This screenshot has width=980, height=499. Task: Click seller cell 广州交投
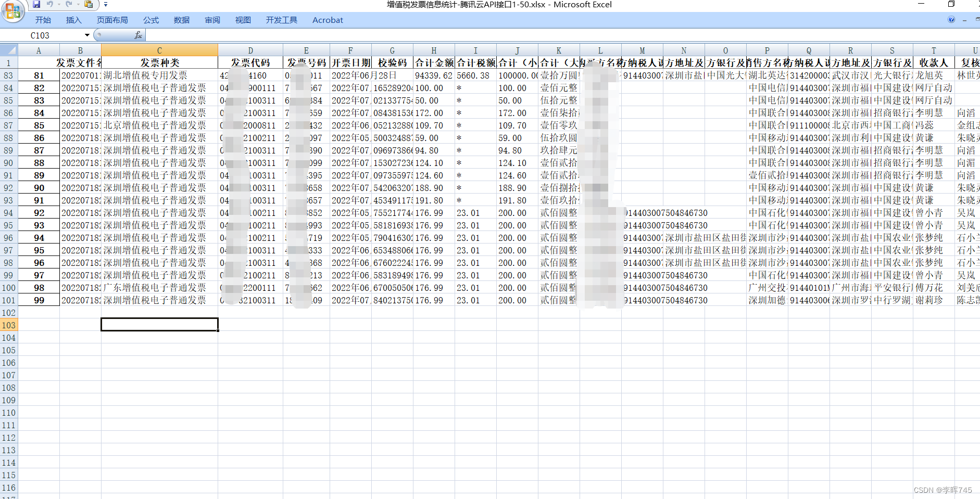pos(767,288)
